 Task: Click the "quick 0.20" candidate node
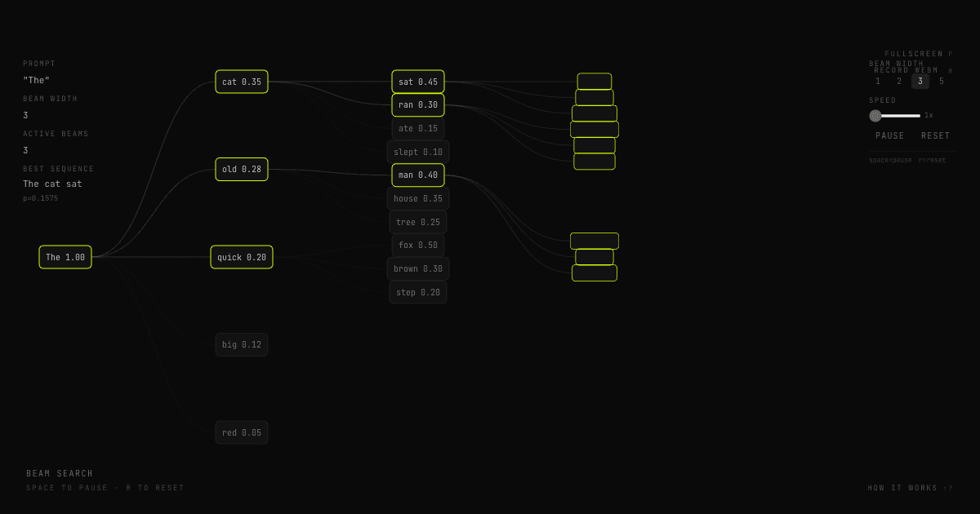coord(241,257)
